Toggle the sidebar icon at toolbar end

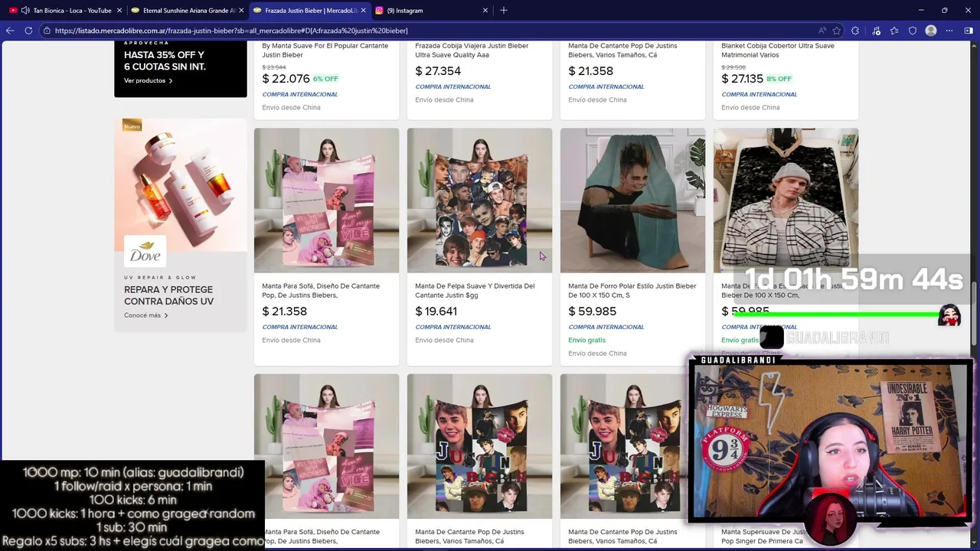tap(969, 31)
